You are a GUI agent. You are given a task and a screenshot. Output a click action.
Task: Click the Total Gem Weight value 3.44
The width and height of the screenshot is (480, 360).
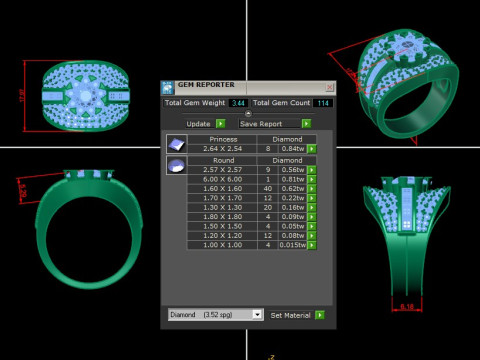pyautogui.click(x=238, y=103)
